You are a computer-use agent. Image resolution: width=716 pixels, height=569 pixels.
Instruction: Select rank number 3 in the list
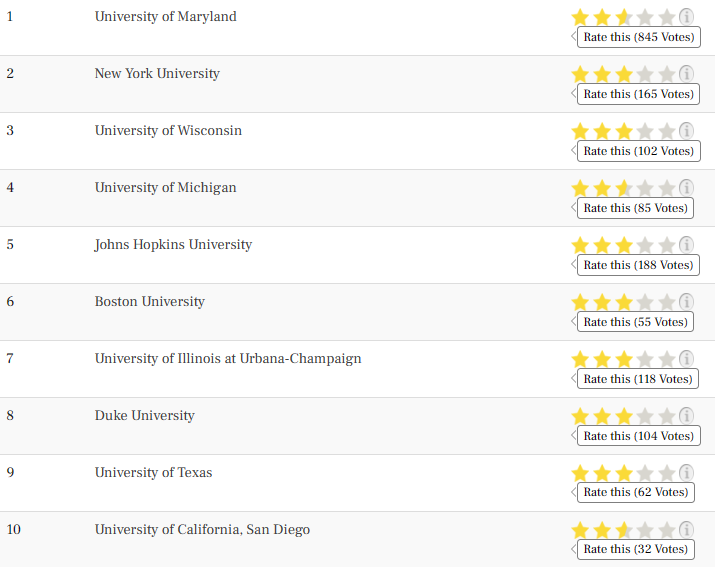[x=10, y=131]
